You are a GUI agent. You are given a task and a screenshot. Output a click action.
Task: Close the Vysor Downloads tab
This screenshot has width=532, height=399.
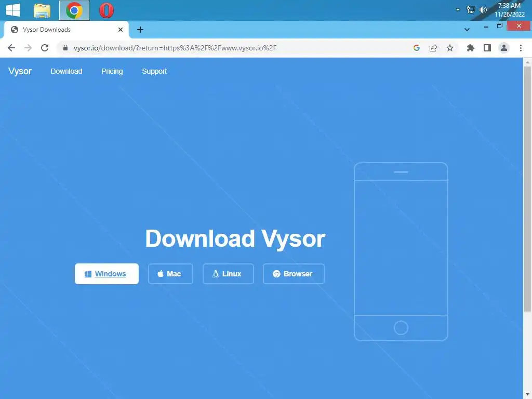coord(121,30)
